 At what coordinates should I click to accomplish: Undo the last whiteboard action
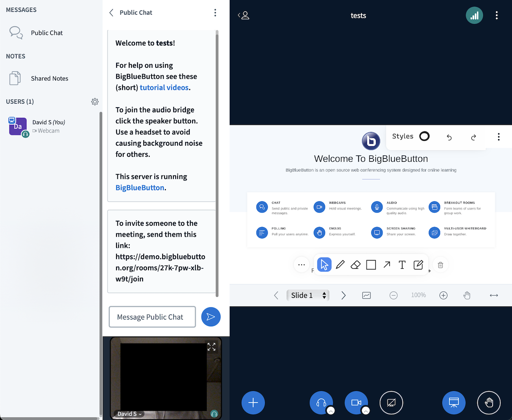pos(449,137)
